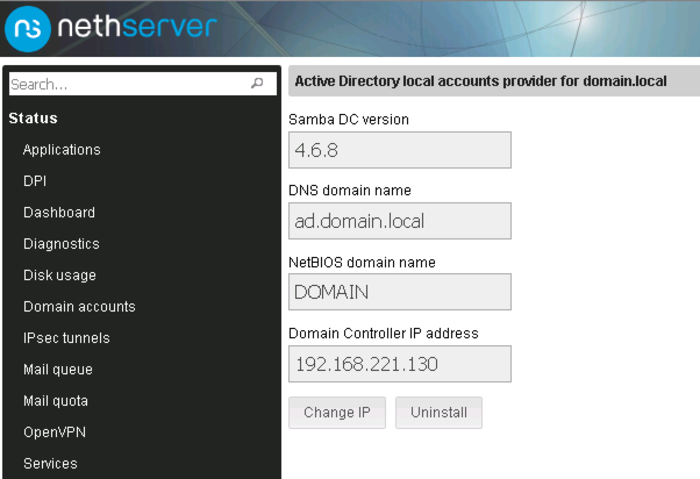Select the Disk usage entry
Screen dimensions: 700x479
59,275
